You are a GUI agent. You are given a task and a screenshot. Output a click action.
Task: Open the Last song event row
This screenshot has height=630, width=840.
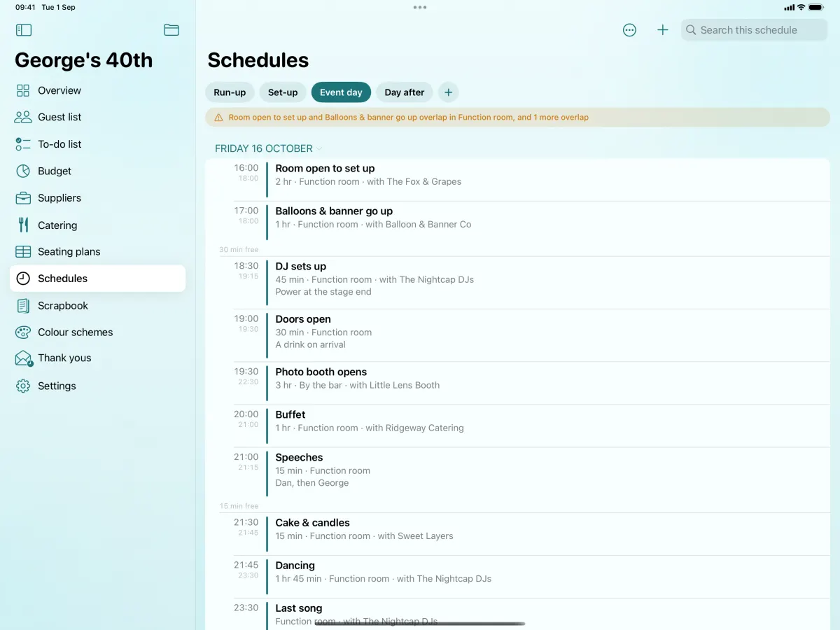click(517, 614)
